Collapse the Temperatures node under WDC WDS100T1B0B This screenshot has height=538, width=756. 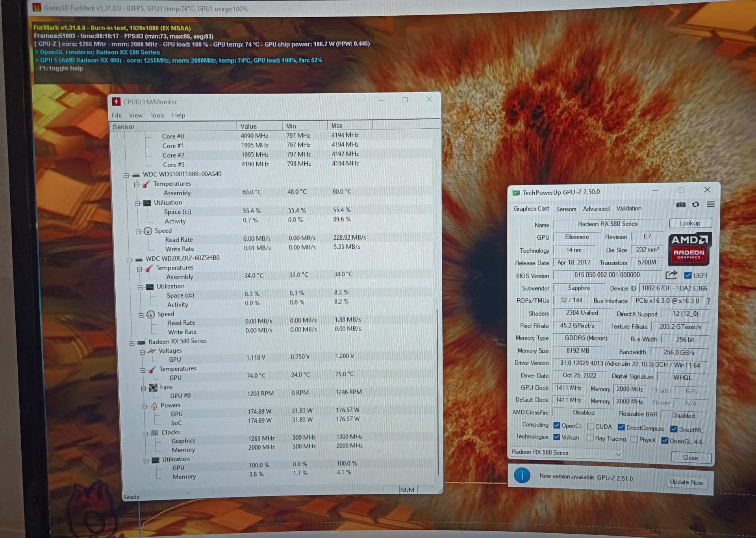click(x=137, y=185)
